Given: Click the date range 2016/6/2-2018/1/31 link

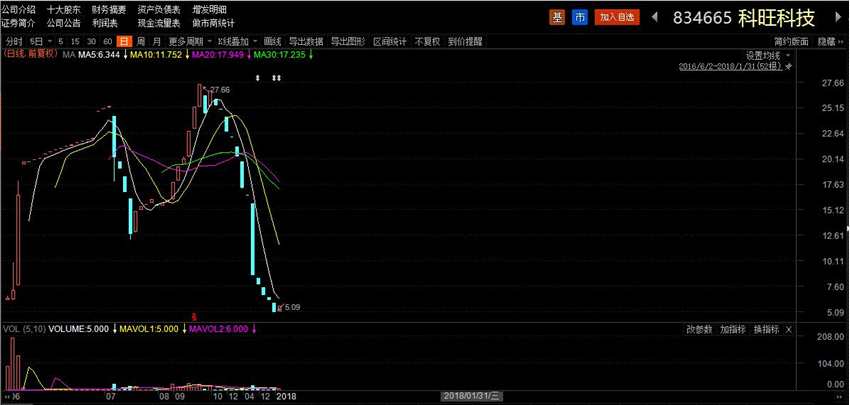Looking at the screenshot, I should 730,66.
